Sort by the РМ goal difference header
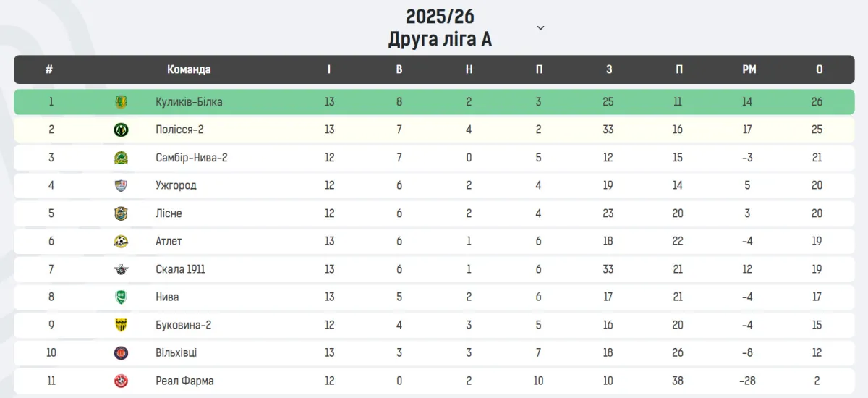Viewport: 868px width, 398px height. click(x=749, y=69)
